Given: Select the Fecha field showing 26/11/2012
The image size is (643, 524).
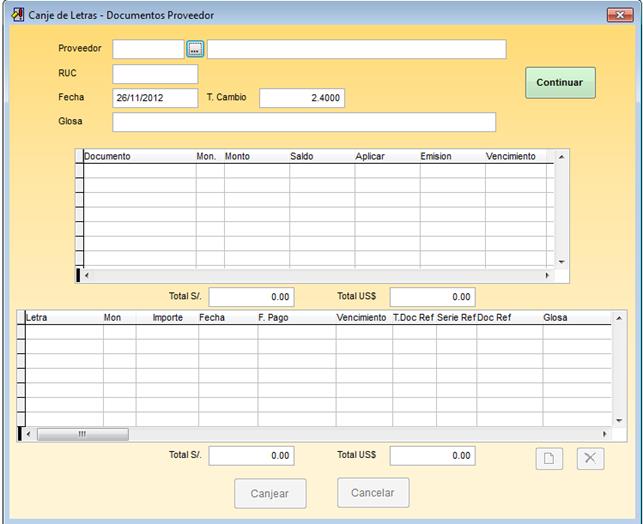Looking at the screenshot, I should [x=155, y=98].
